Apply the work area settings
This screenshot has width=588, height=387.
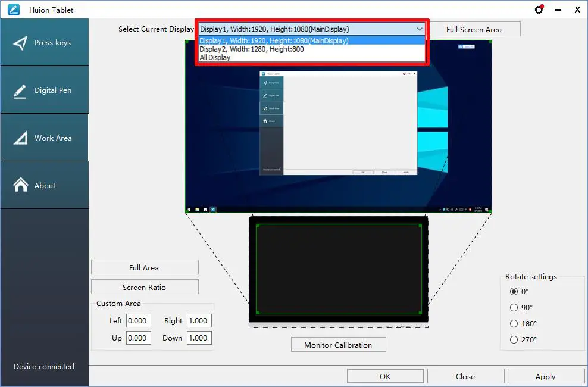pos(546,376)
